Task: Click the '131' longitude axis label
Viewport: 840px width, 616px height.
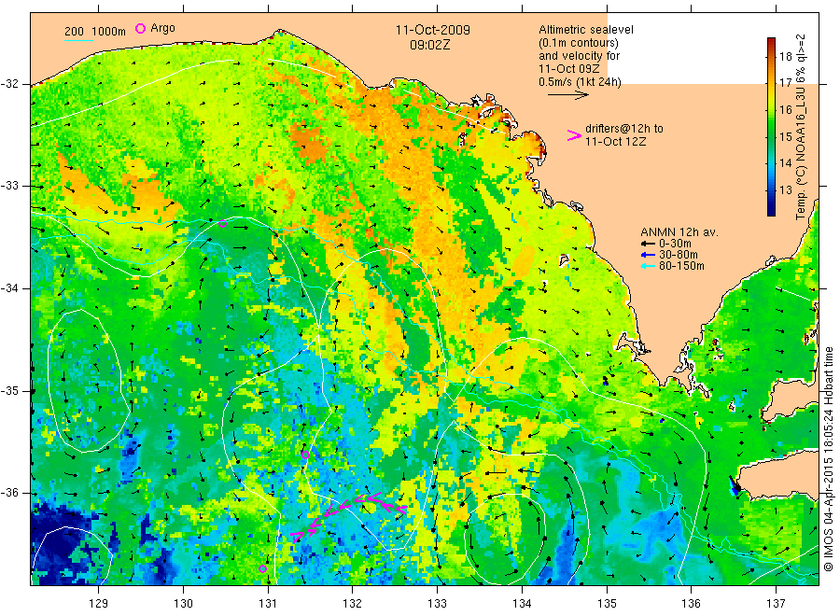Action: click(x=268, y=604)
